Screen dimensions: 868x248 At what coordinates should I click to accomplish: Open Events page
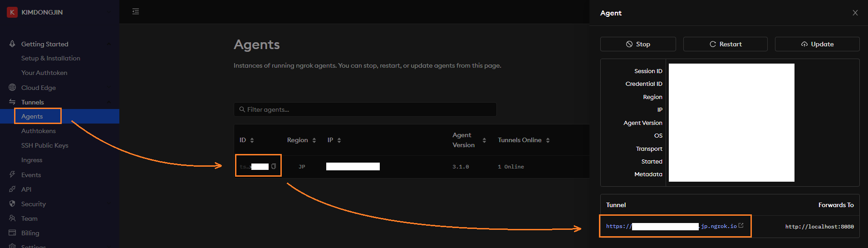tap(31, 175)
